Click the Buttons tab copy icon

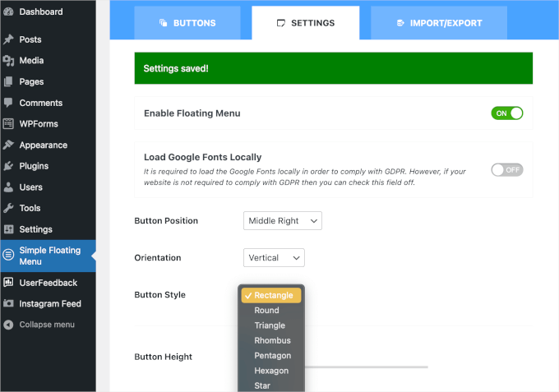(164, 23)
